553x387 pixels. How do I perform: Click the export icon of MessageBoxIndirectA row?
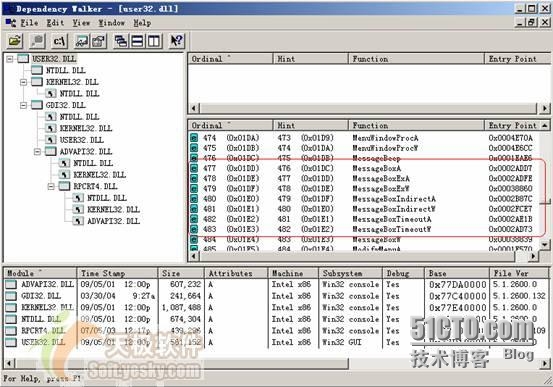click(x=194, y=199)
